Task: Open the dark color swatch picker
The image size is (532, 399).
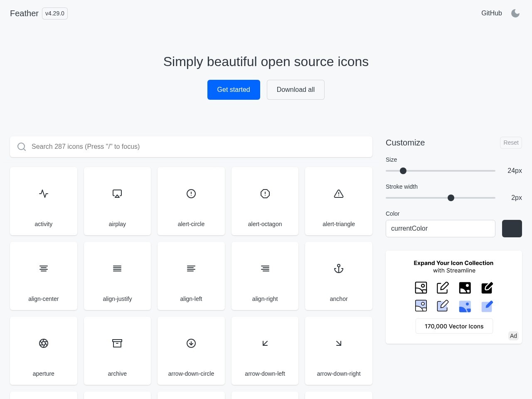Action: (512, 229)
